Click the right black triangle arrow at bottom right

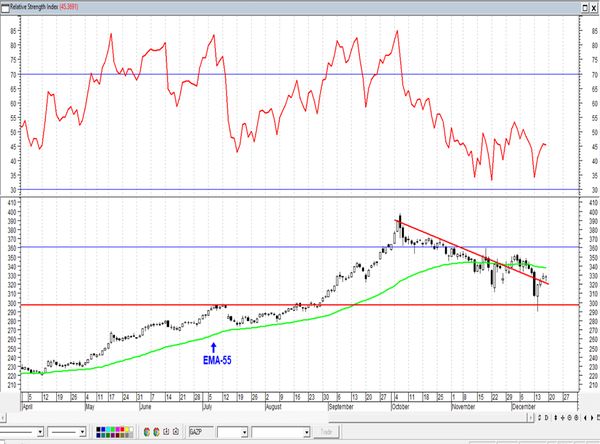[x=592, y=418]
